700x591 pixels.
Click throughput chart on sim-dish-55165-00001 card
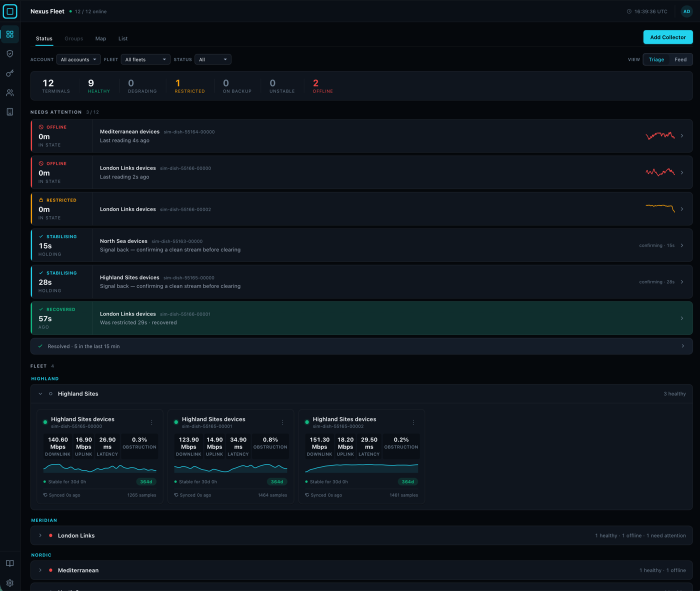click(x=230, y=468)
